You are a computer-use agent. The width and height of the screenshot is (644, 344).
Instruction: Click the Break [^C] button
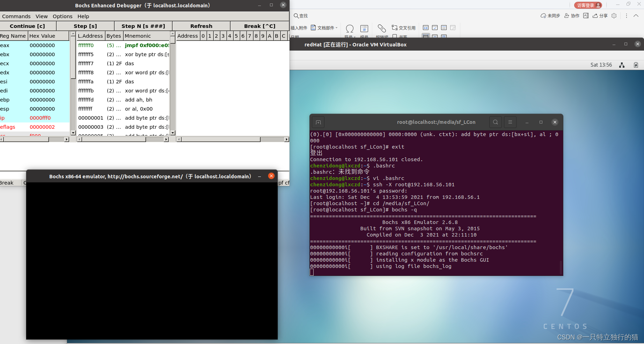coord(259,26)
